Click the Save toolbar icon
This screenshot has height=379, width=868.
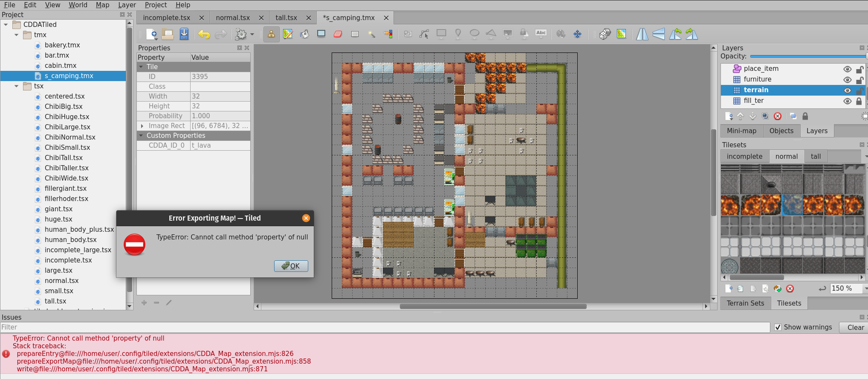tap(184, 34)
